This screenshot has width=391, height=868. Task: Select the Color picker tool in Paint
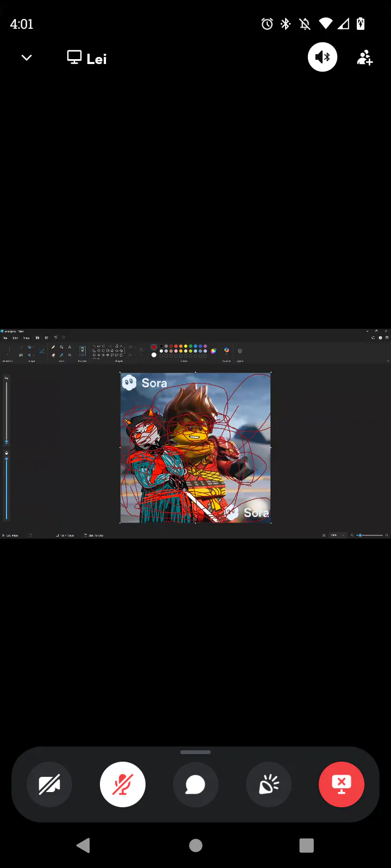pos(61,355)
